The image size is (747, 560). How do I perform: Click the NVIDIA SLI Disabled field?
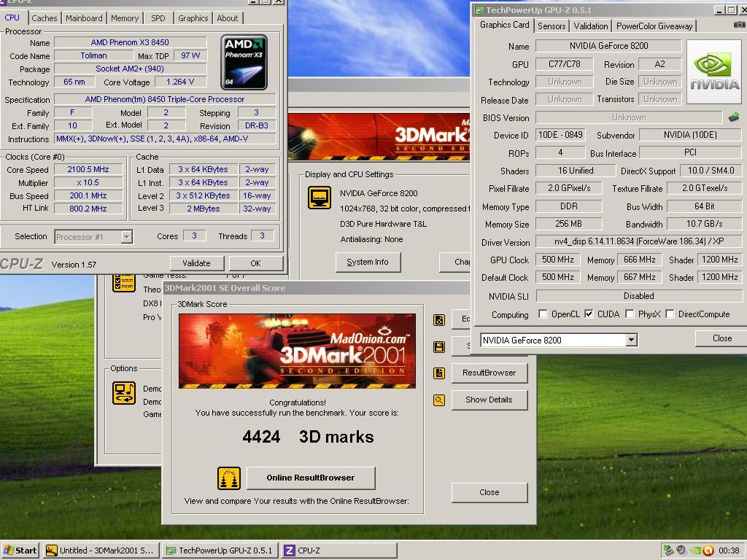(639, 296)
